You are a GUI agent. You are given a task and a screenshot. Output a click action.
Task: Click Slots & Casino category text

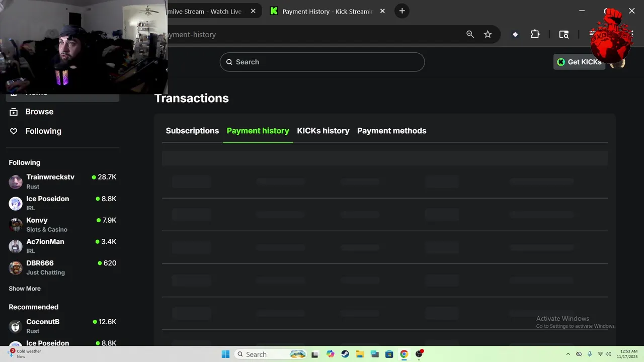point(47,230)
